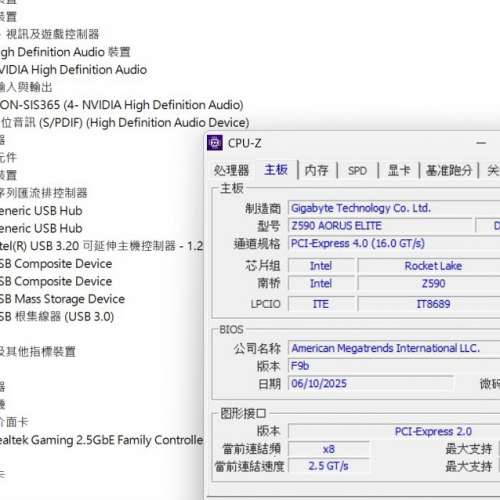Image resolution: width=500 pixels, height=500 pixels.
Task: Select Intel(R) USB 3.20 可延伸主機控制器 entry
Action: (101, 246)
